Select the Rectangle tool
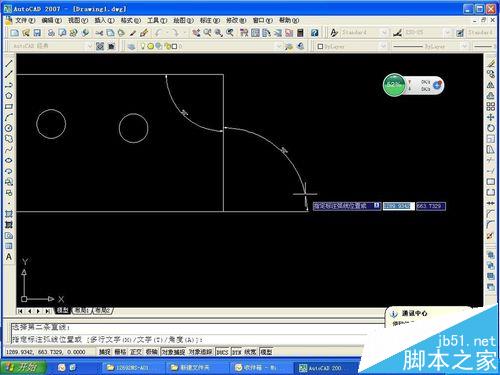This screenshot has height=375, width=500. (x=9, y=107)
